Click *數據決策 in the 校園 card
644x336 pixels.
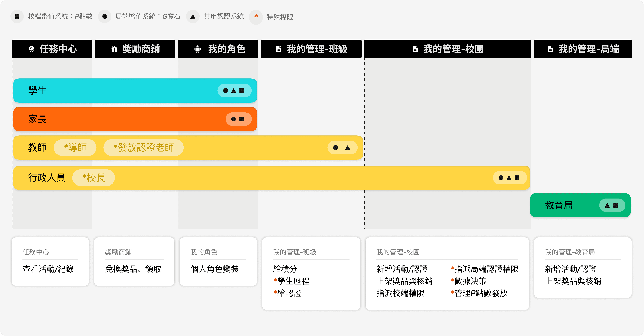click(x=468, y=281)
